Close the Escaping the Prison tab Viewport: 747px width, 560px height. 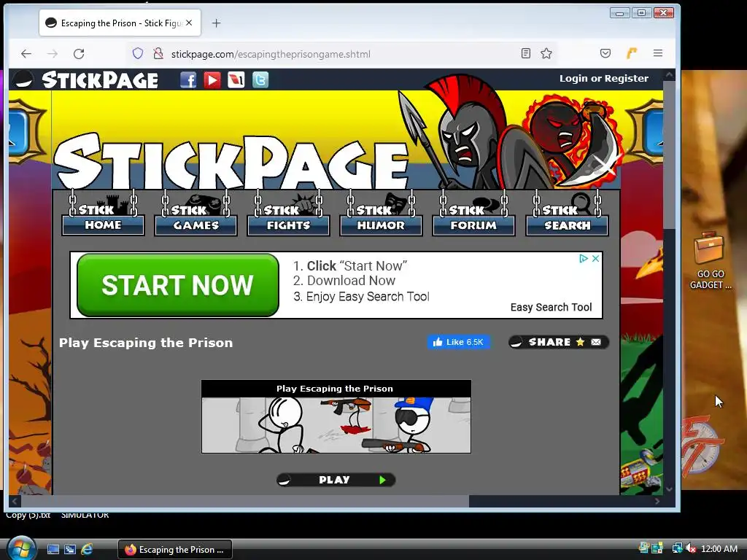(x=189, y=23)
